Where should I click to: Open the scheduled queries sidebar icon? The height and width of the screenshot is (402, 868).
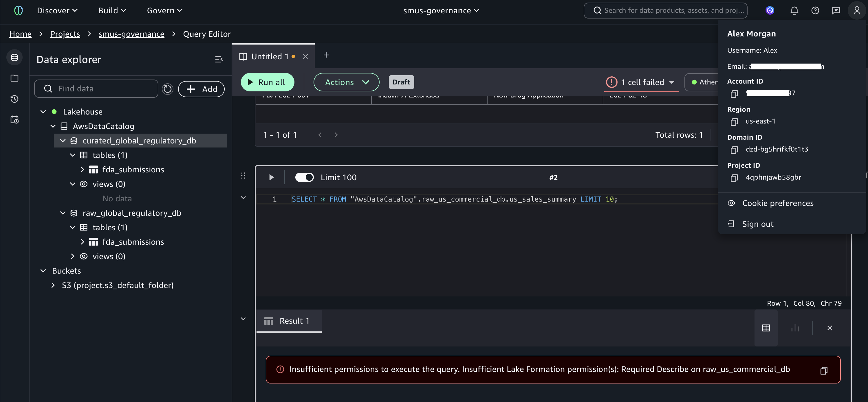(x=14, y=119)
